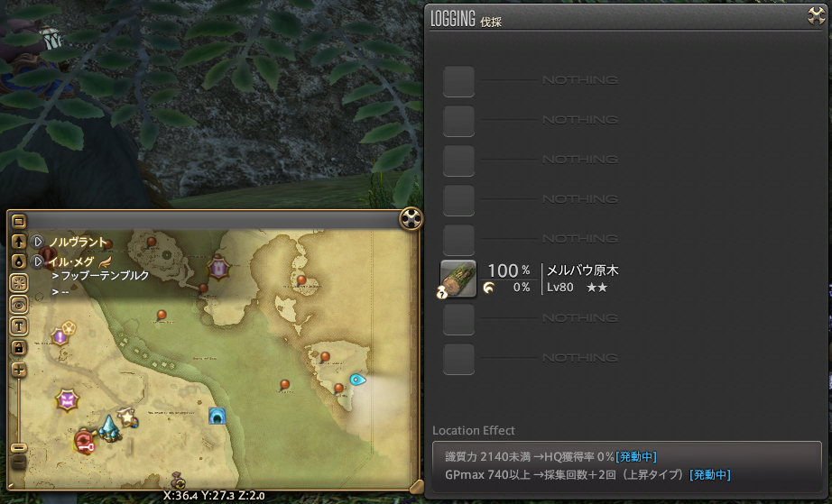This screenshot has width=832, height=504.
Task: Click the star quest icon near aetheryte
Action: [x=127, y=418]
